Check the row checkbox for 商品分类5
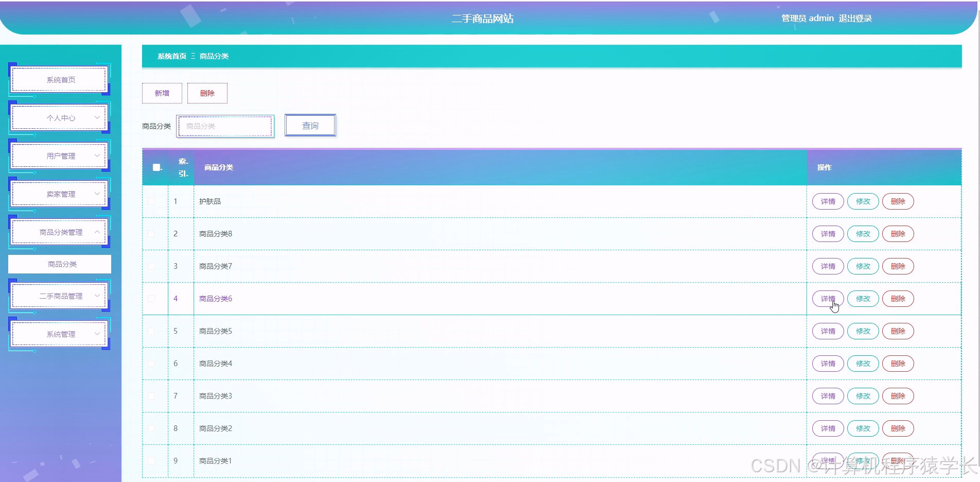The height and width of the screenshot is (482, 980). coord(151,331)
